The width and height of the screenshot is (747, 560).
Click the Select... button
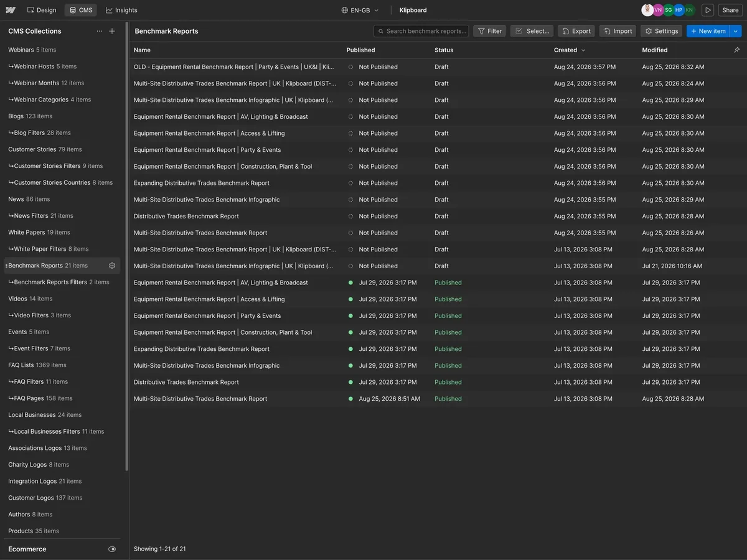point(532,31)
